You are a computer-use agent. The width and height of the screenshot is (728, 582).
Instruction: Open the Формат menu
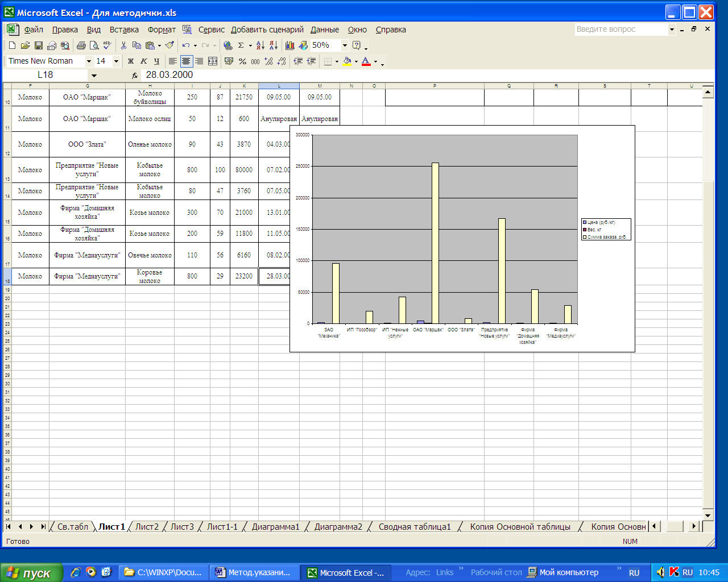[x=162, y=30]
